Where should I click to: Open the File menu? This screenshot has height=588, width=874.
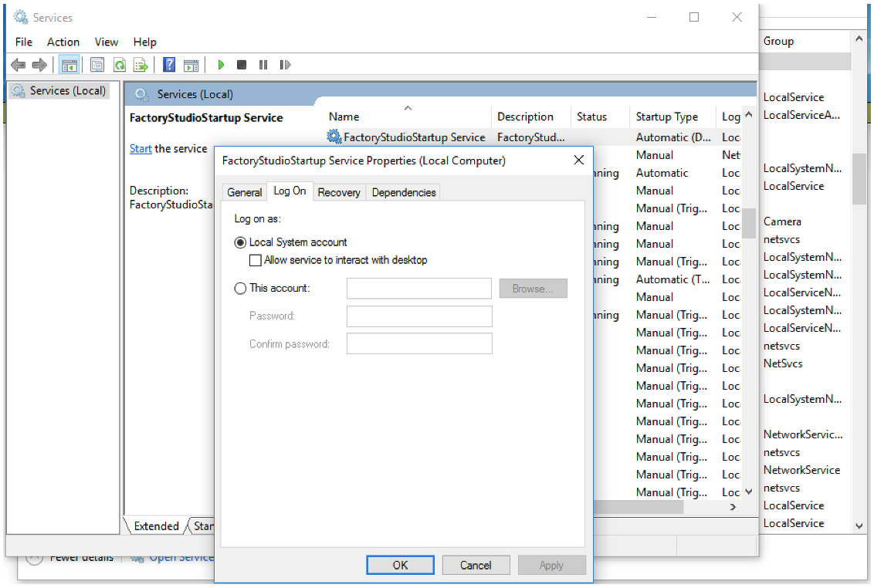coord(23,42)
